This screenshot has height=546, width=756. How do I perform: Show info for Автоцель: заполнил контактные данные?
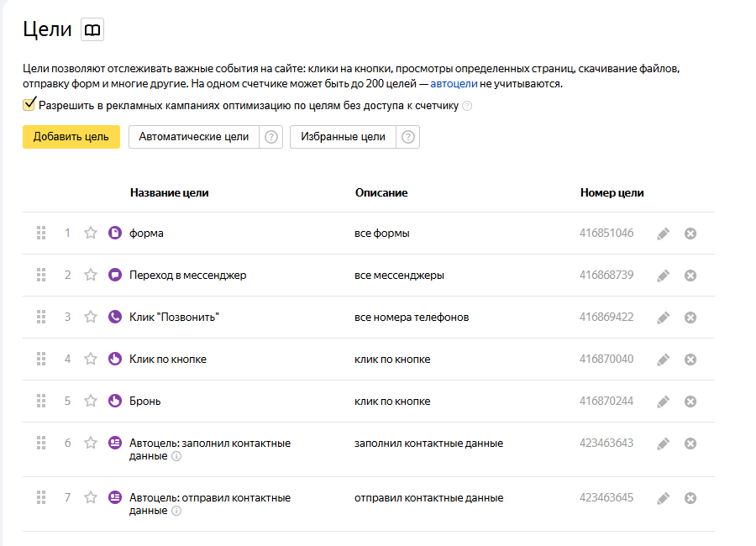(176, 456)
